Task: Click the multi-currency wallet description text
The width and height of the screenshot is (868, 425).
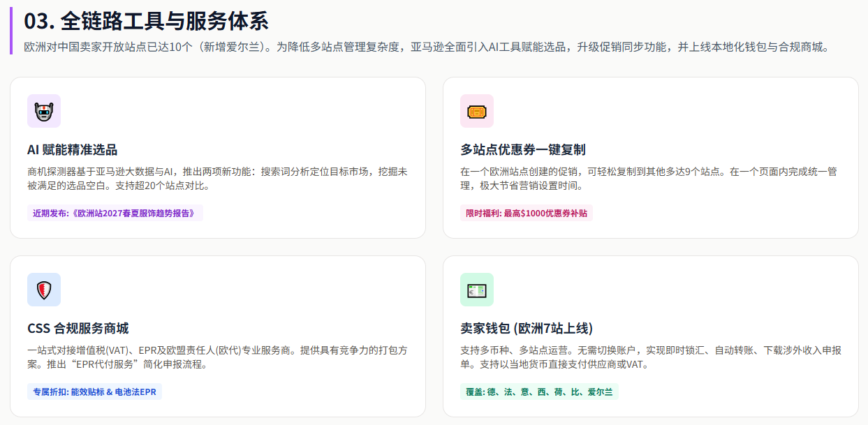Action: [x=649, y=357]
